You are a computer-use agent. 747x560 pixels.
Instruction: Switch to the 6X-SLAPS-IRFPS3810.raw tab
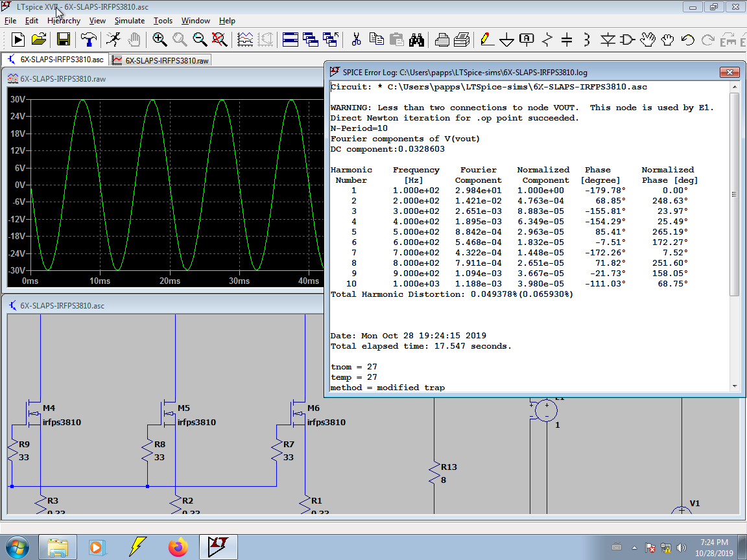(161, 60)
